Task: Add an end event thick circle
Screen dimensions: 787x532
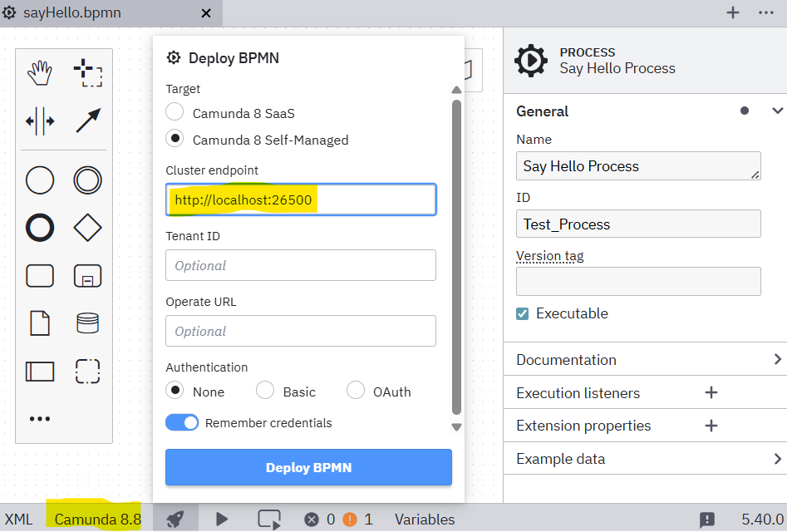Action: pos(40,228)
